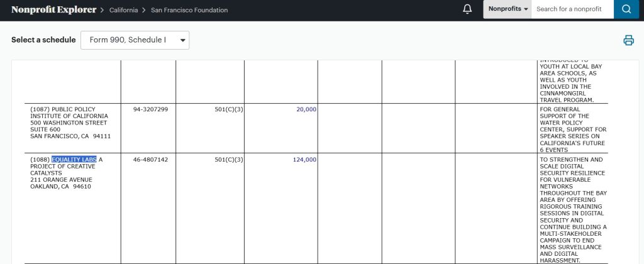Screen dimensions: 644x264
Task: Navigate to the San Francisco Foundation breadcrumb
Action: pos(189,10)
